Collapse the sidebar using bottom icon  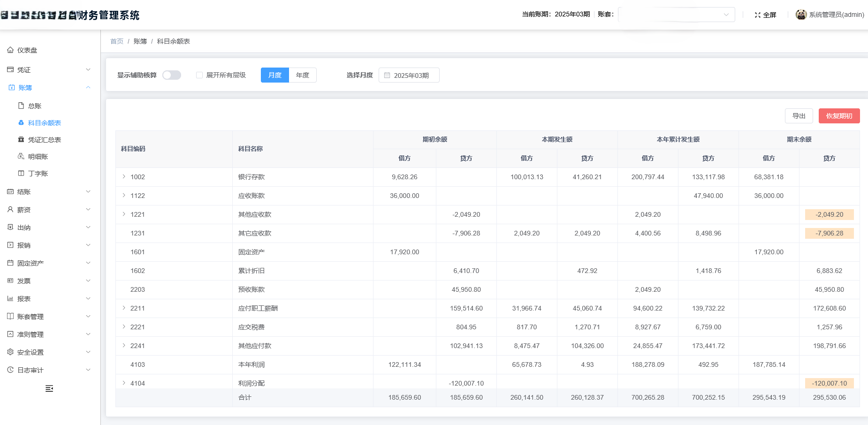coord(49,388)
